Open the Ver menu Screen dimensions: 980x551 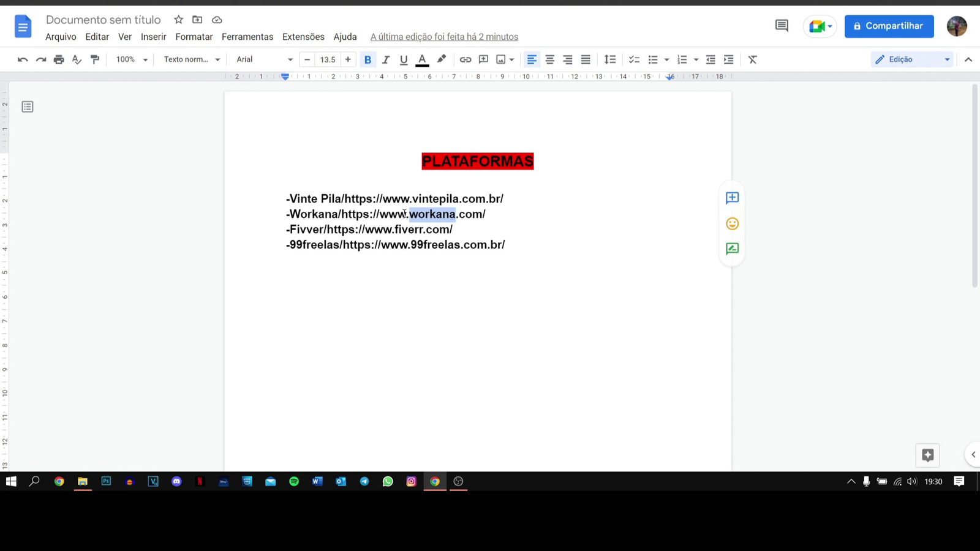(125, 37)
